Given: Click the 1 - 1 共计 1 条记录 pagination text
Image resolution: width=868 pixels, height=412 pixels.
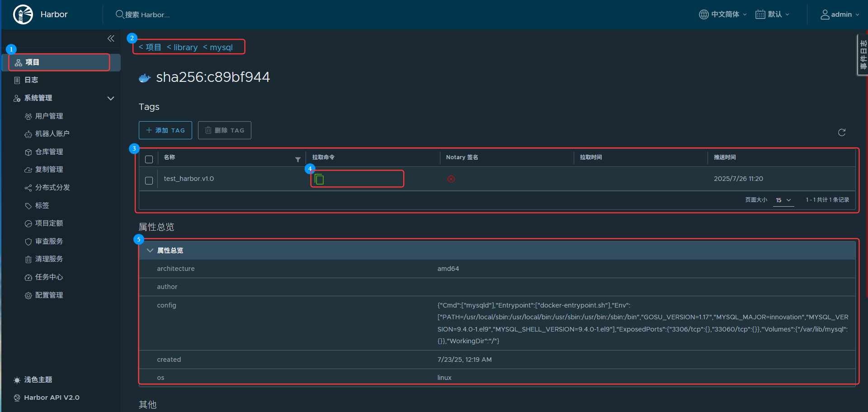Looking at the screenshot, I should [827, 200].
